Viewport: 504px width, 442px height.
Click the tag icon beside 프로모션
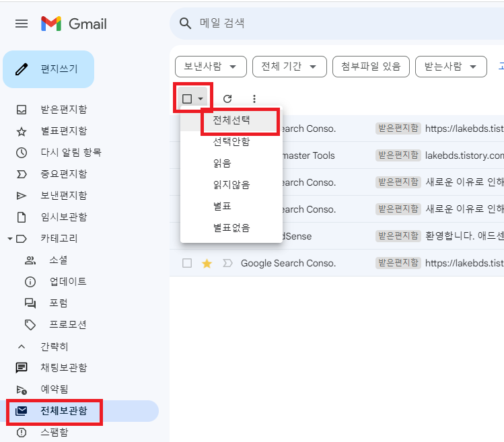[x=30, y=325]
